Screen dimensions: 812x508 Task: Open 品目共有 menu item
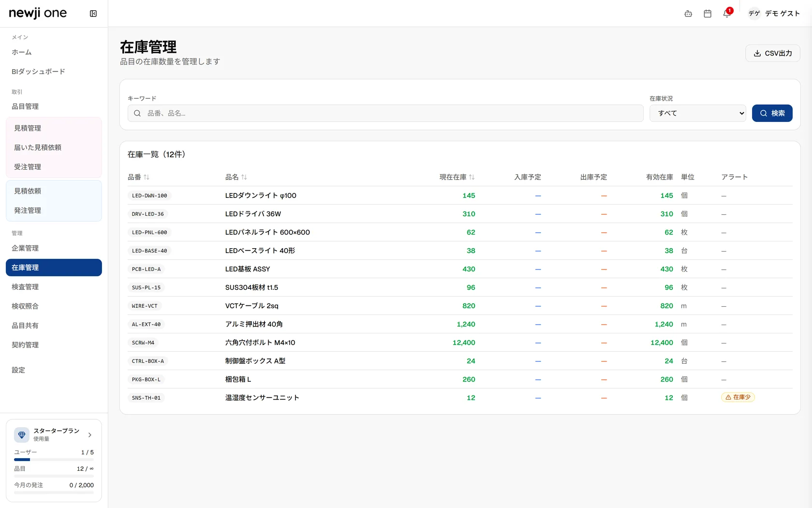click(x=54, y=326)
